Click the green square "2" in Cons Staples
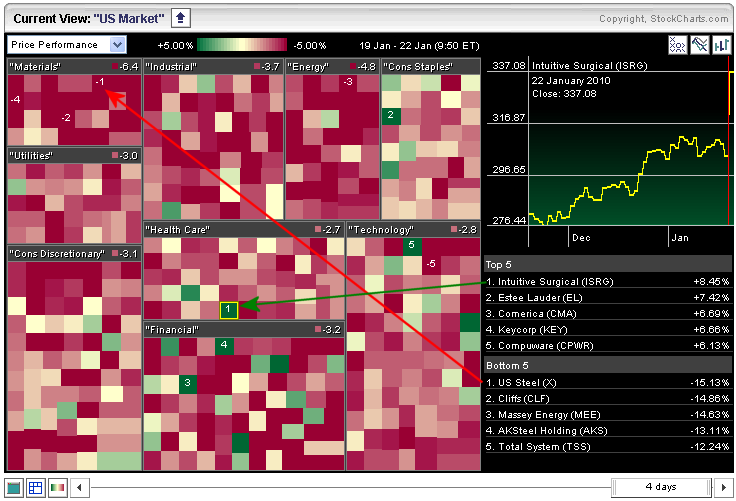 coord(391,116)
